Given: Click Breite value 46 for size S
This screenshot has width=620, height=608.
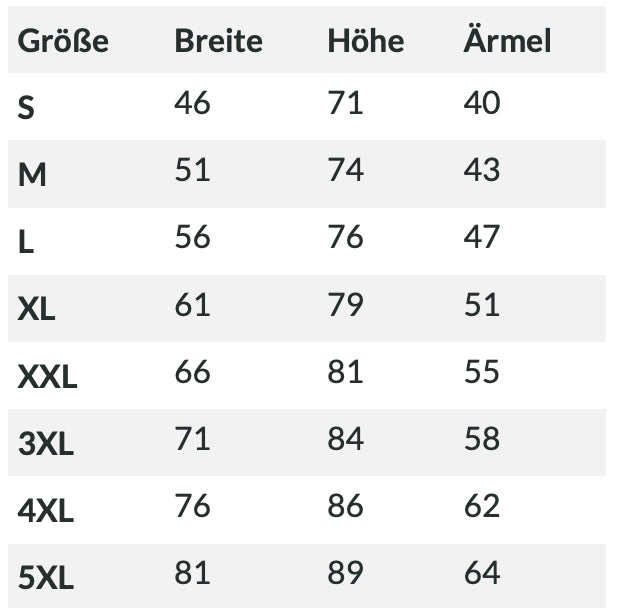Looking at the screenshot, I should [193, 103].
